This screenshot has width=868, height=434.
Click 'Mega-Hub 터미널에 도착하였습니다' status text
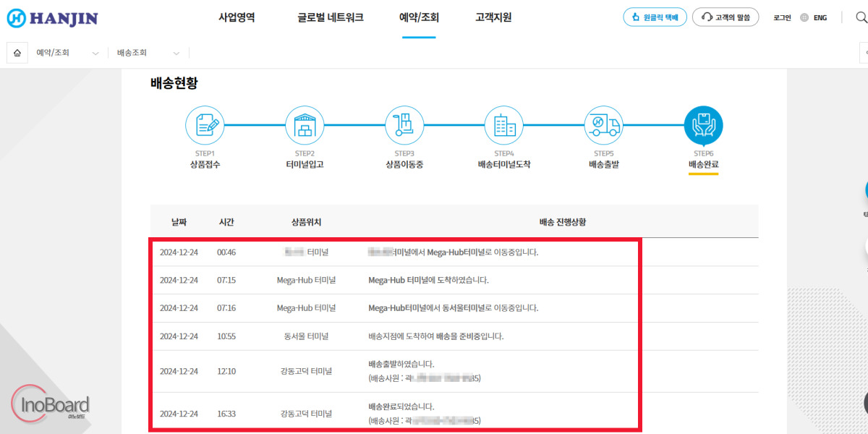(429, 280)
